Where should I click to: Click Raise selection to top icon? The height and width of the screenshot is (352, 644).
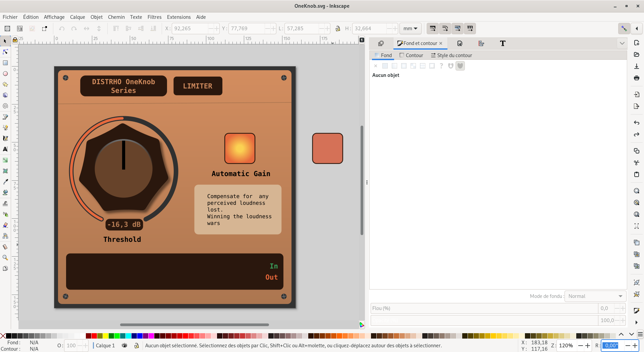point(116,29)
